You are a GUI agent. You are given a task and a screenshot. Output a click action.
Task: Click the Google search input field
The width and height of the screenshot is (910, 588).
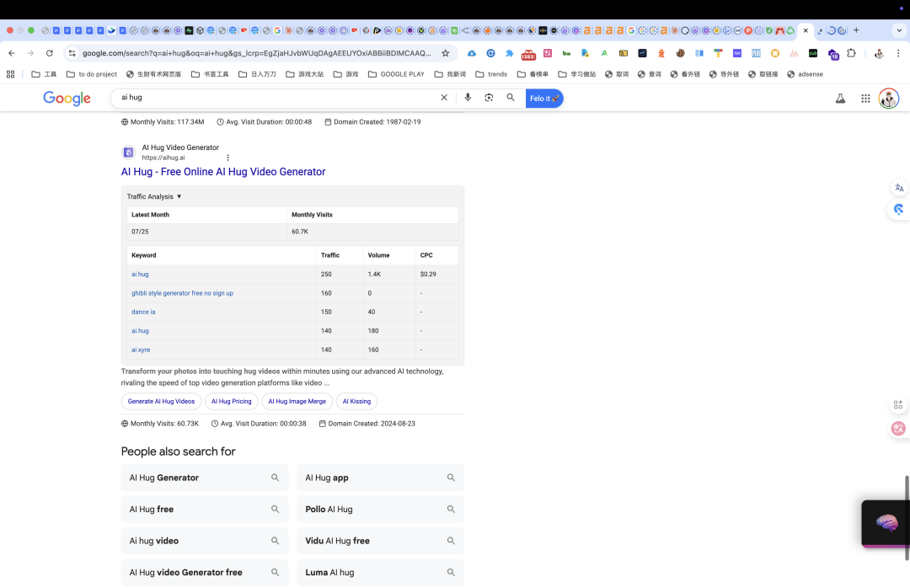276,98
